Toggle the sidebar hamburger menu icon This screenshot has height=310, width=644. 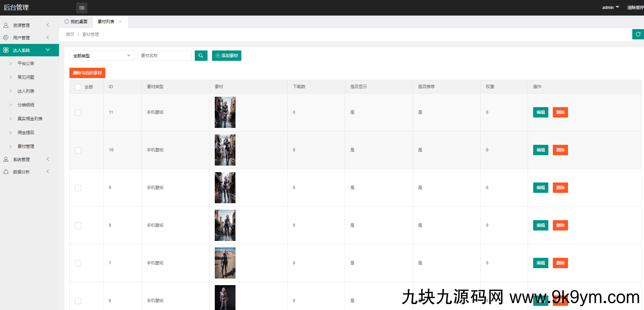click(81, 8)
